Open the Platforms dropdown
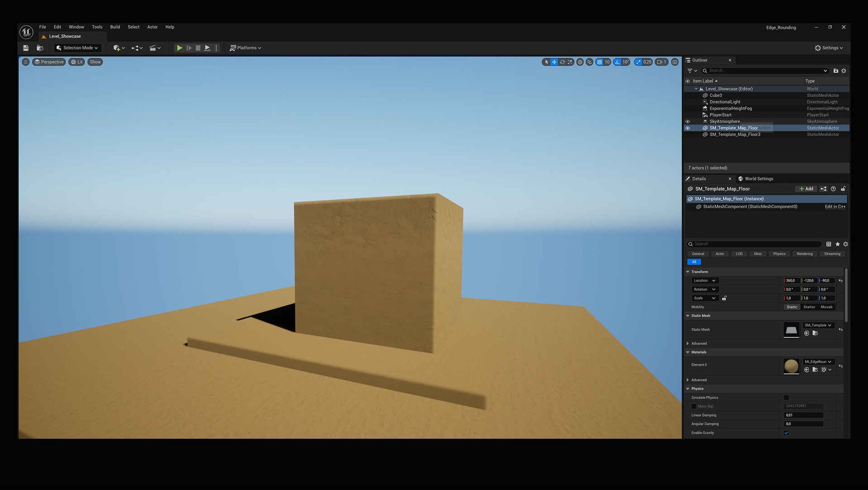Screen dimensions: 868x490 tap(246, 48)
